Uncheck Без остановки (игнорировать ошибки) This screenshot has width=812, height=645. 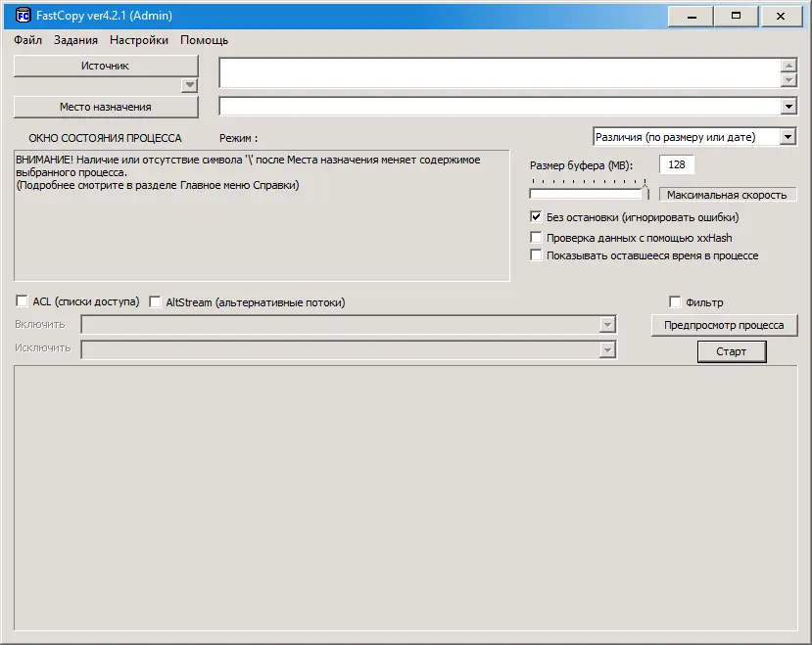click(536, 217)
